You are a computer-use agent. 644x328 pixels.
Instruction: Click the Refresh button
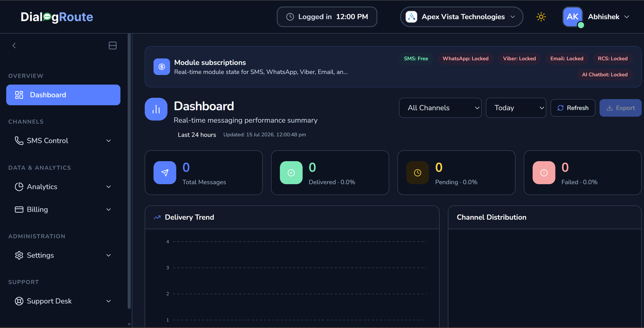click(573, 108)
